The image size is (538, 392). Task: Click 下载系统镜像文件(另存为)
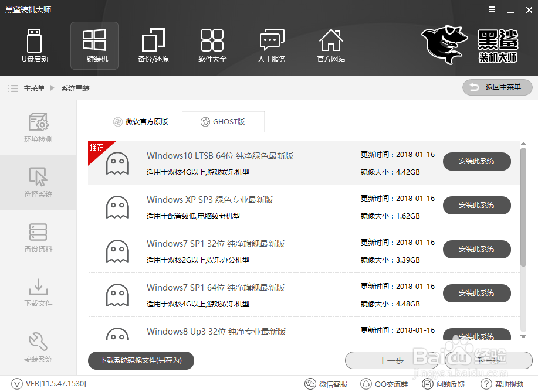click(141, 361)
